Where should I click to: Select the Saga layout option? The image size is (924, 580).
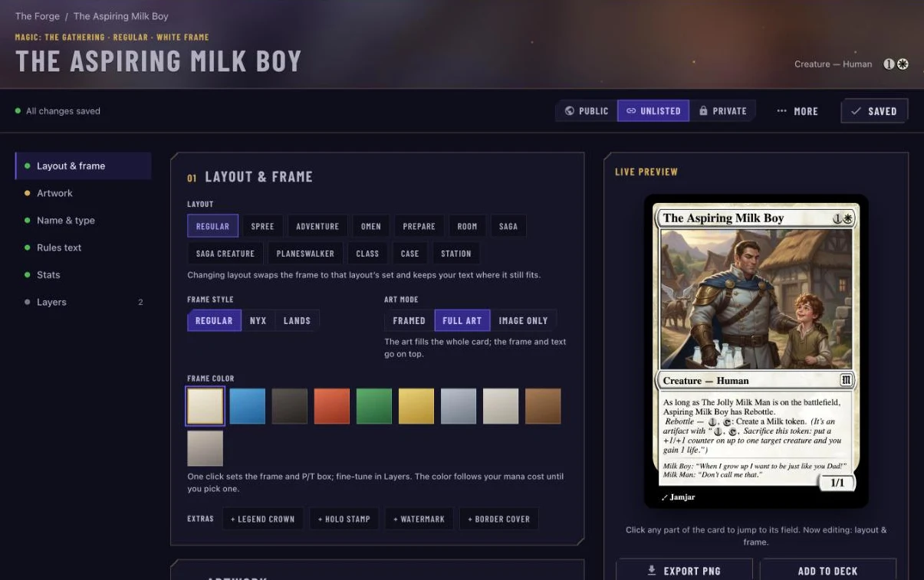pos(508,227)
